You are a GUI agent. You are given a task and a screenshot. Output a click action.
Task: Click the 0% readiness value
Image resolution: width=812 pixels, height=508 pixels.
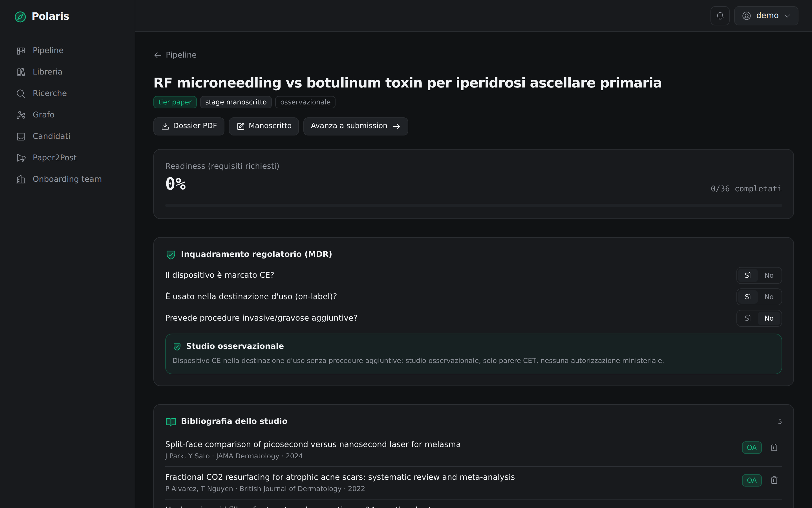point(175,184)
